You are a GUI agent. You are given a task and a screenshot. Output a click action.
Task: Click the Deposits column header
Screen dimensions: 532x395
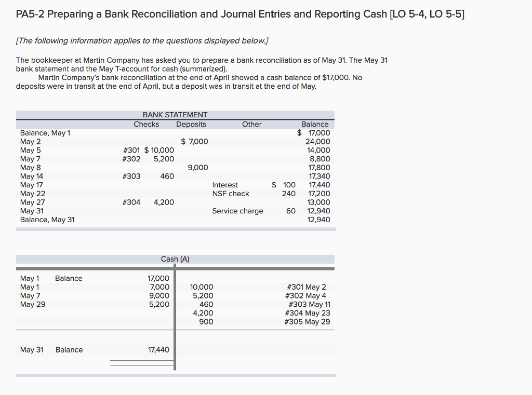click(x=191, y=124)
